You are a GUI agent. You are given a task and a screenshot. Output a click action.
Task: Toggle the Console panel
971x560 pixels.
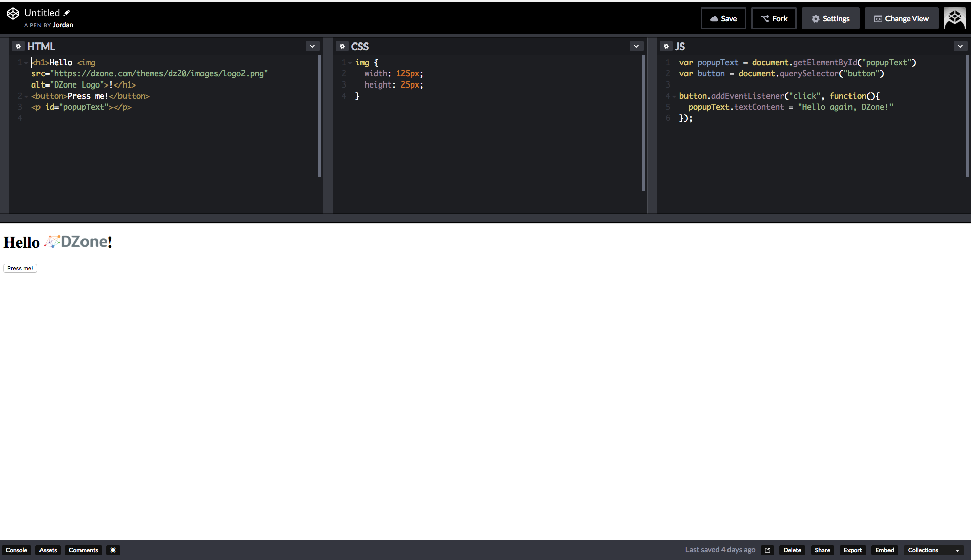point(16,550)
